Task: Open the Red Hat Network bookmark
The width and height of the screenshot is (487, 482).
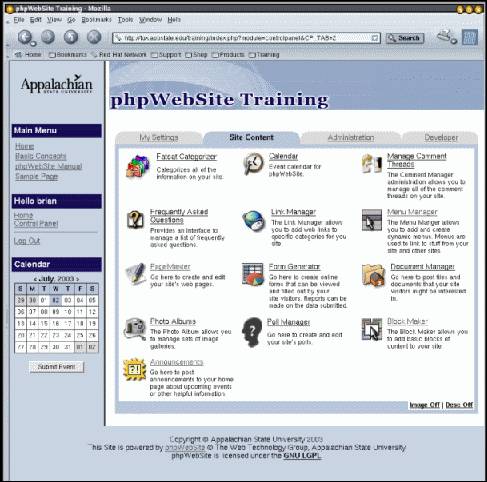Action: (119, 55)
